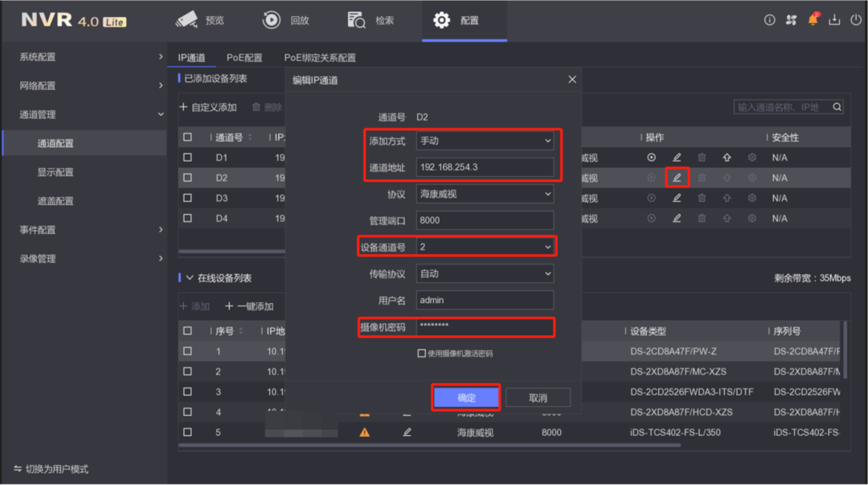Click the live view play icon for D1

(651, 158)
